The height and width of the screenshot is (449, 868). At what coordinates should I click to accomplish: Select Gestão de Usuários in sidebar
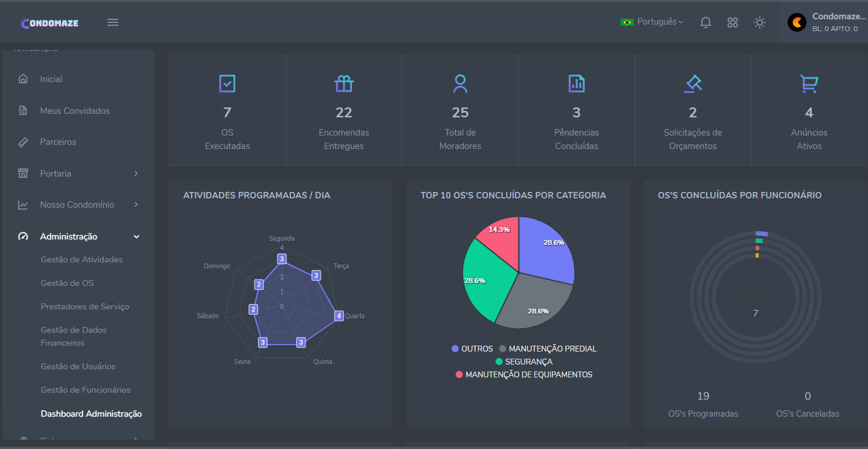[78, 366]
